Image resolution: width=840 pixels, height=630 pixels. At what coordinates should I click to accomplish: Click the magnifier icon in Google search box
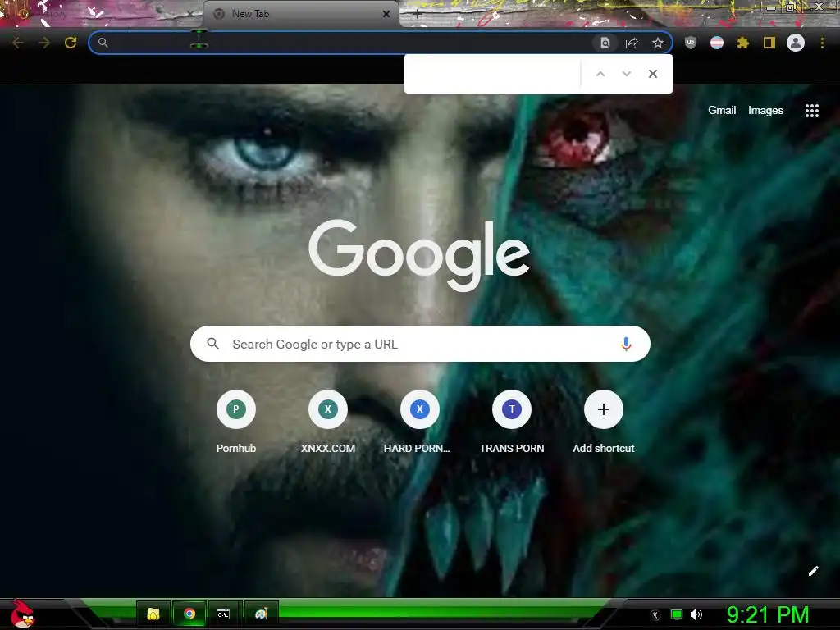[x=212, y=344]
